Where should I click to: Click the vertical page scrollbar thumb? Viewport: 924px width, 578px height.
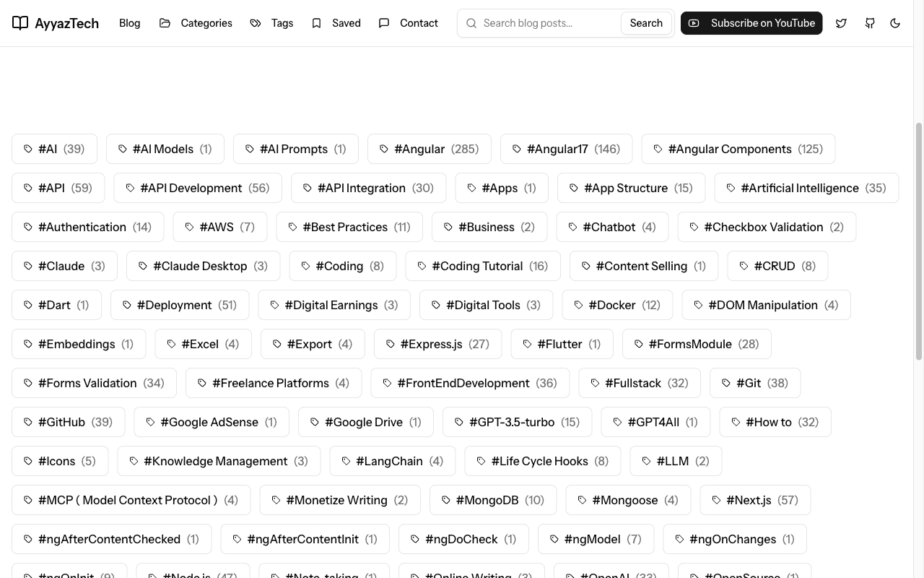pos(919,241)
